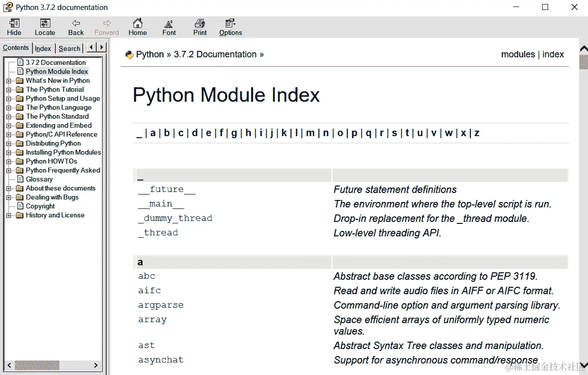588x375 pixels.
Task: Open the __future__ module link
Action: [167, 189]
